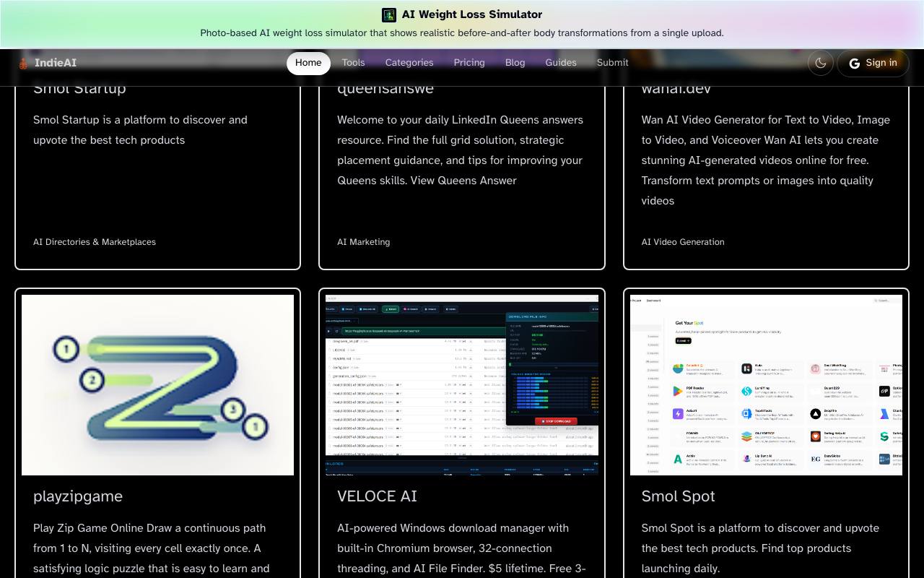Open the AI Weight Loss Simulator banner title
924x578 pixels.
pyautogui.click(x=472, y=14)
